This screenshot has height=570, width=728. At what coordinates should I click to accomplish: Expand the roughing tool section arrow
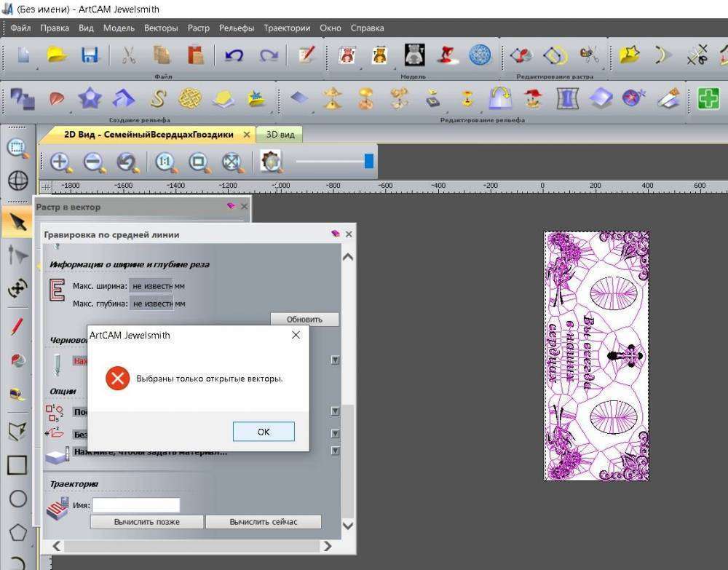tap(335, 360)
